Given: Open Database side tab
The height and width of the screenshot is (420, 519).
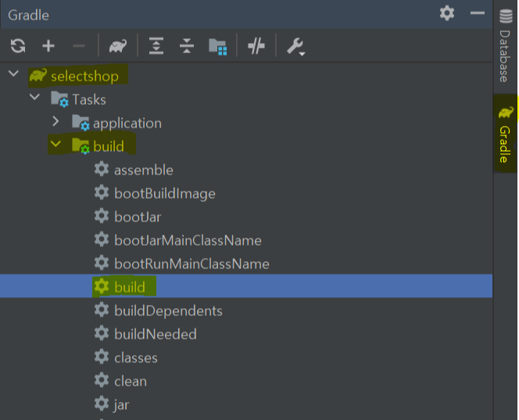Looking at the screenshot, I should tap(506, 45).
